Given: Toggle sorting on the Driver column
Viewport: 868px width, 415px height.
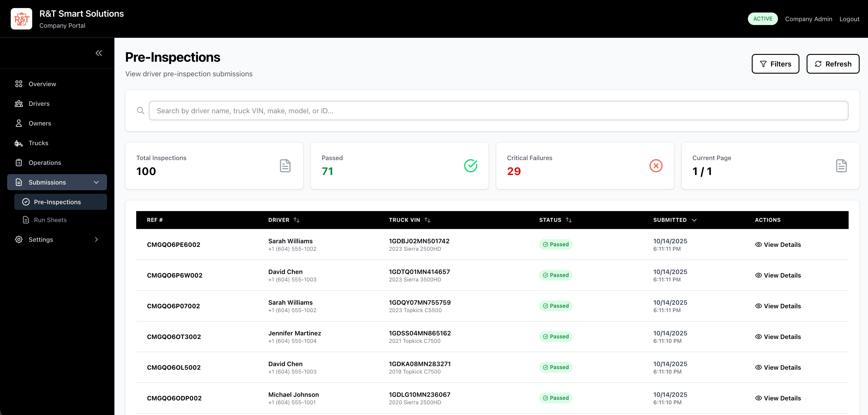Looking at the screenshot, I should click(297, 220).
